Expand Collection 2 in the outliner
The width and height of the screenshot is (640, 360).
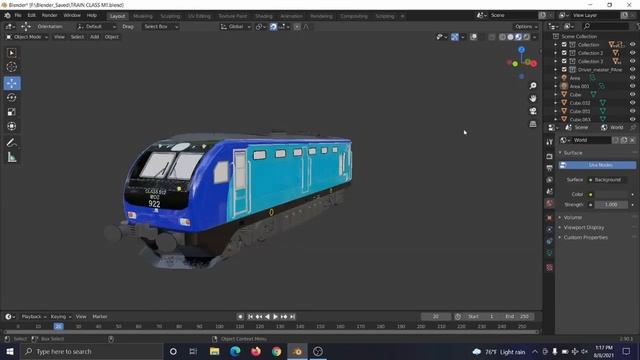(x=556, y=53)
